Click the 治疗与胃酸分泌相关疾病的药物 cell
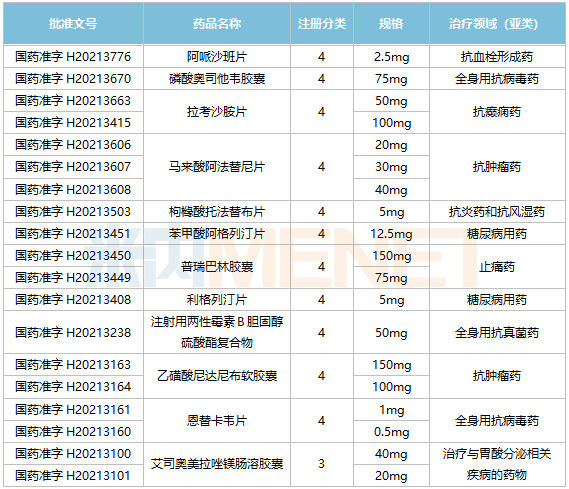The width and height of the screenshot is (569, 489). tap(497, 464)
